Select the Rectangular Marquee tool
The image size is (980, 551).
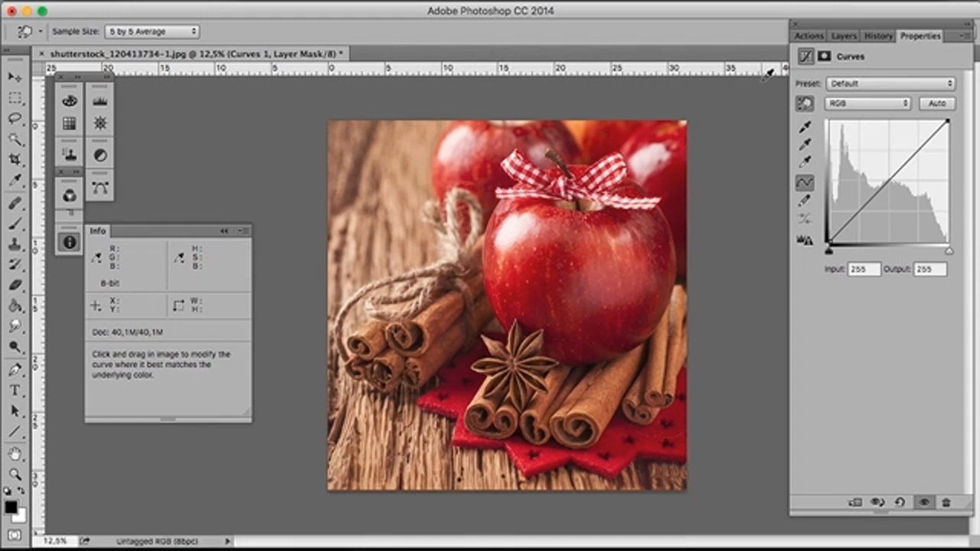click(15, 98)
